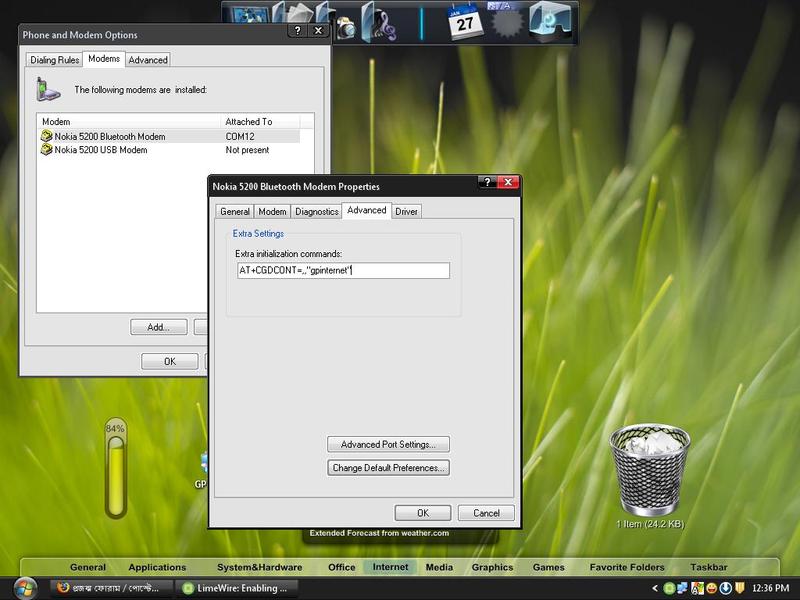Click OK in Phone and Modem Options
Image resolution: width=800 pixels, height=600 pixels.
pos(170,361)
